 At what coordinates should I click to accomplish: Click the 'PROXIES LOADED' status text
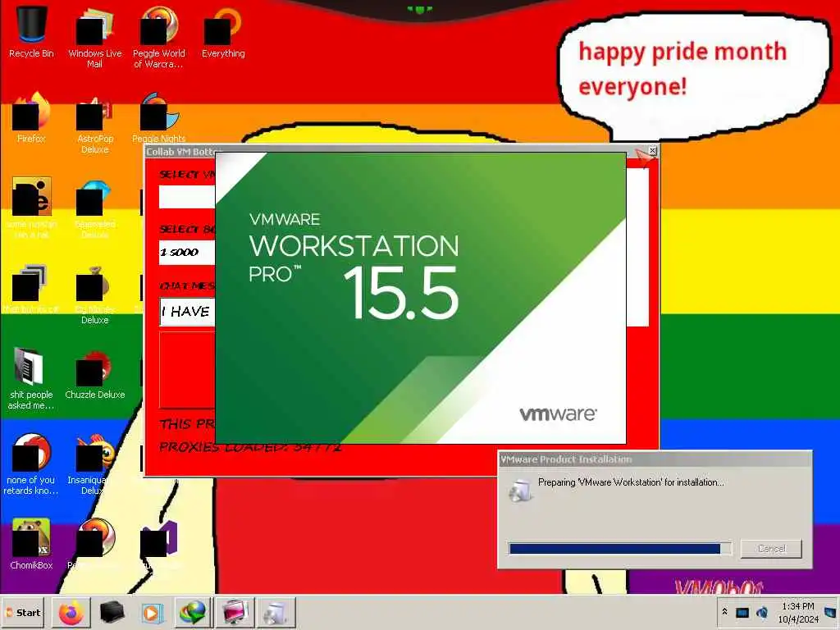coord(249,447)
